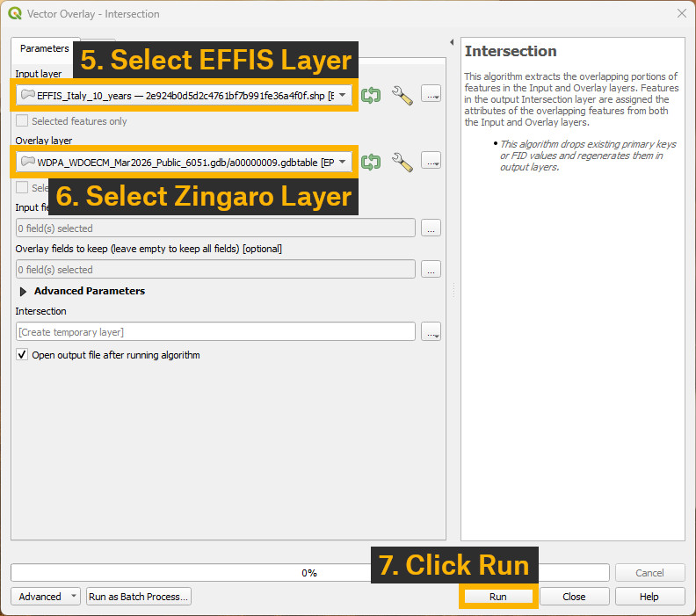696x616 pixels.
Task: Select input fields to keep via ellipsis button
Action: pos(431,228)
